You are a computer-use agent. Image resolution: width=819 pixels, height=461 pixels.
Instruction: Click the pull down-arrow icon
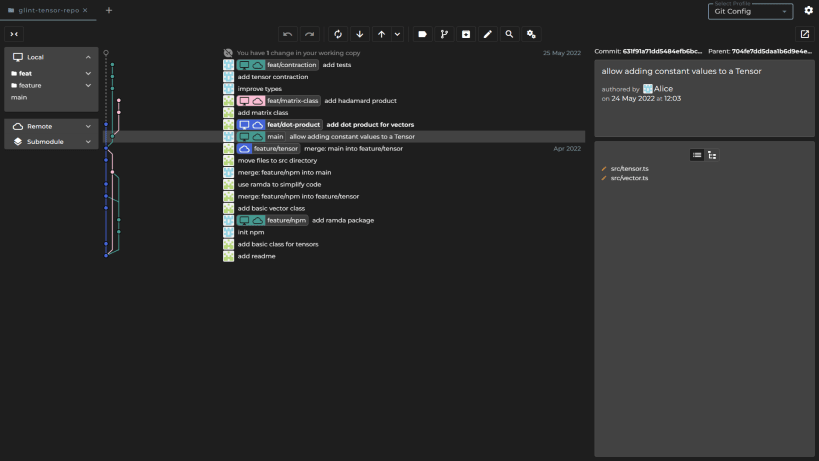tap(359, 34)
